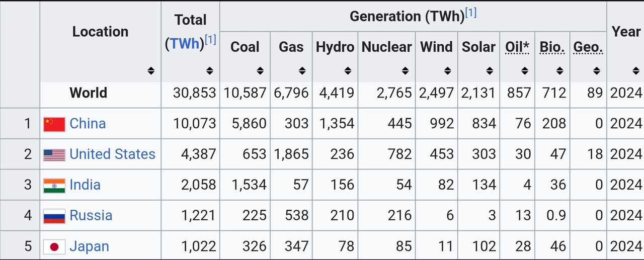
Task: Open the China article link
Action: 88,123
